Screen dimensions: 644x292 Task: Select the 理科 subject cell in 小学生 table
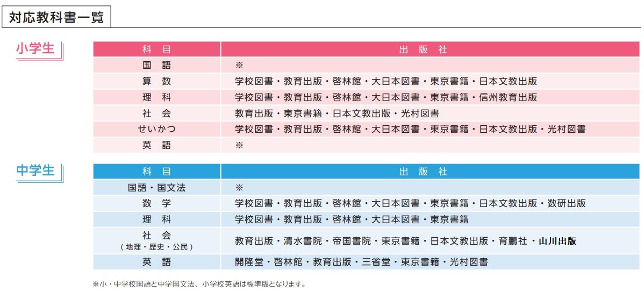[x=156, y=97]
